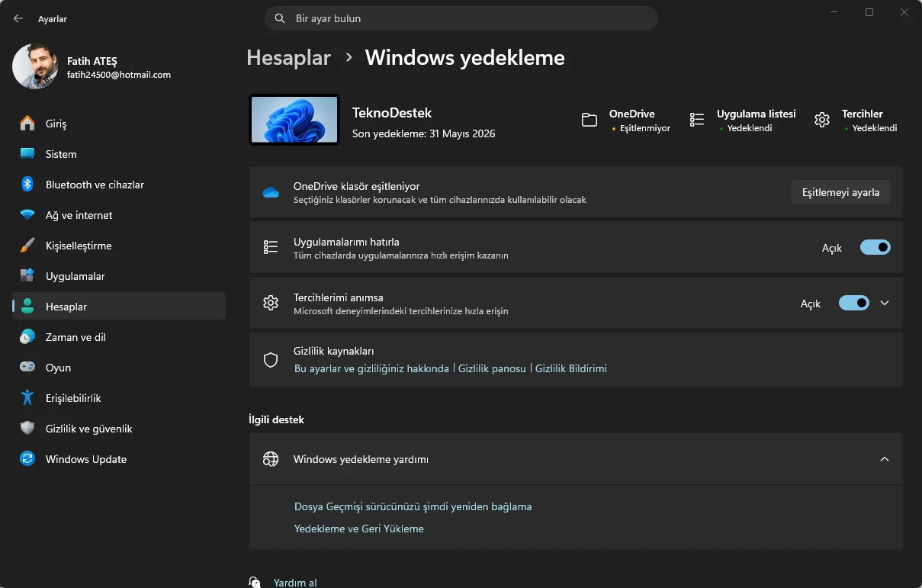Click the Son yedekleme: 31 Mayıs 2026 text
Viewport: 922px width, 588px height.
[x=423, y=133]
